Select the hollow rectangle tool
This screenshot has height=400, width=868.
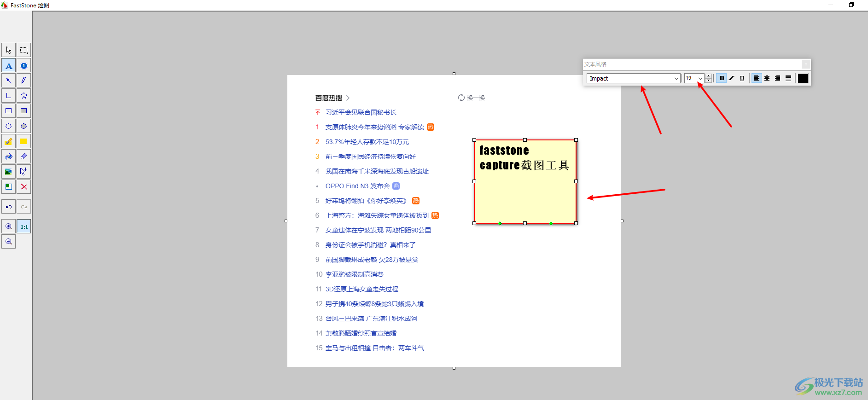(8, 111)
